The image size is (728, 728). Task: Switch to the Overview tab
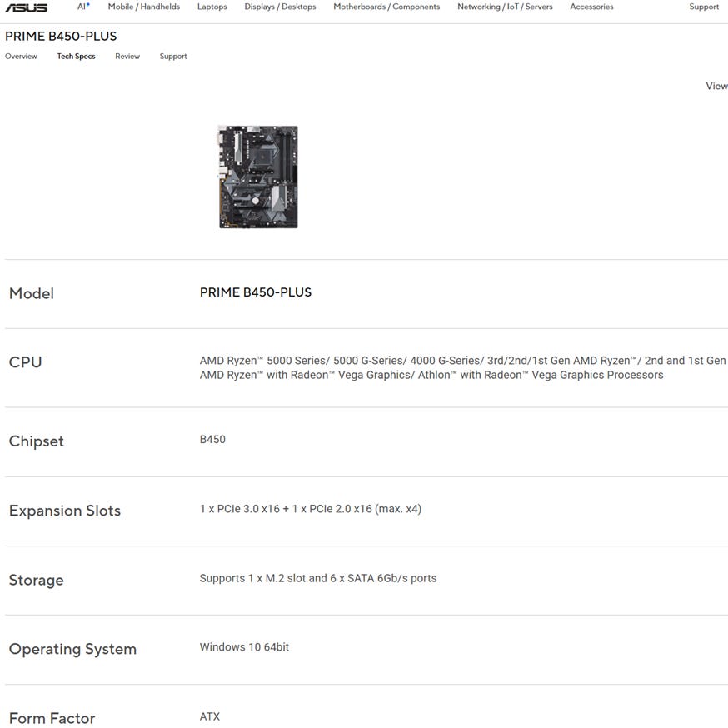(21, 56)
